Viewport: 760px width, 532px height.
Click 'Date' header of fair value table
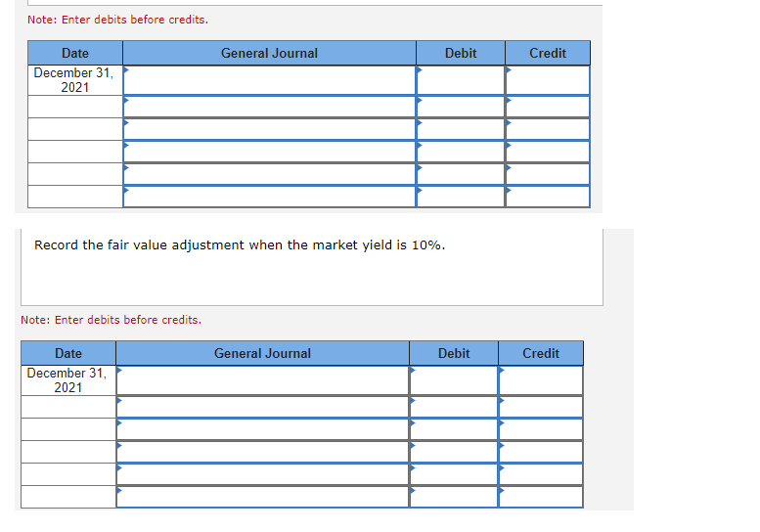(x=68, y=353)
